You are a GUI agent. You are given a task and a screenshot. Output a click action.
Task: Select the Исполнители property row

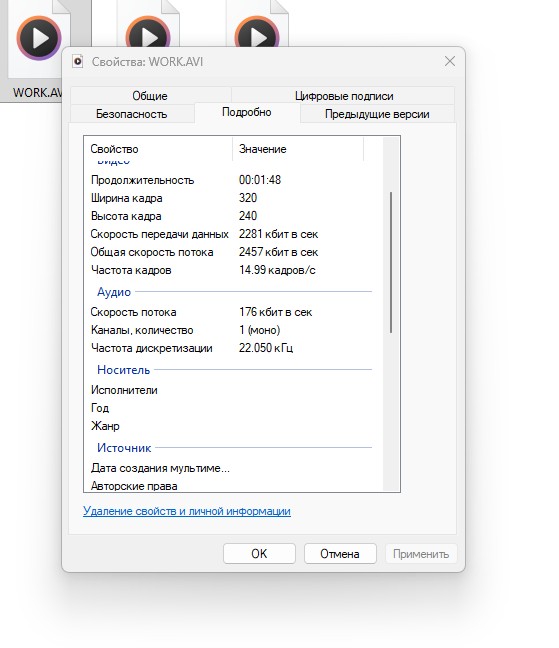pyautogui.click(x=231, y=390)
